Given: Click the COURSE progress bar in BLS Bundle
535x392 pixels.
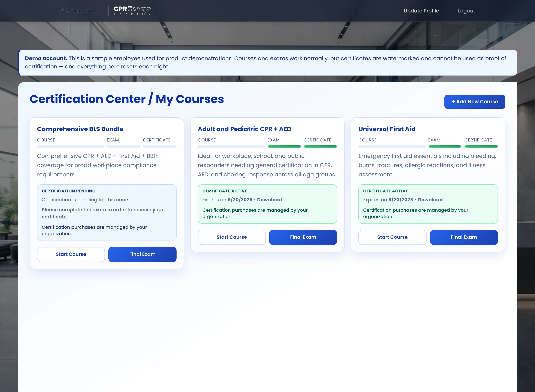Looking at the screenshot, I should pos(70,146).
